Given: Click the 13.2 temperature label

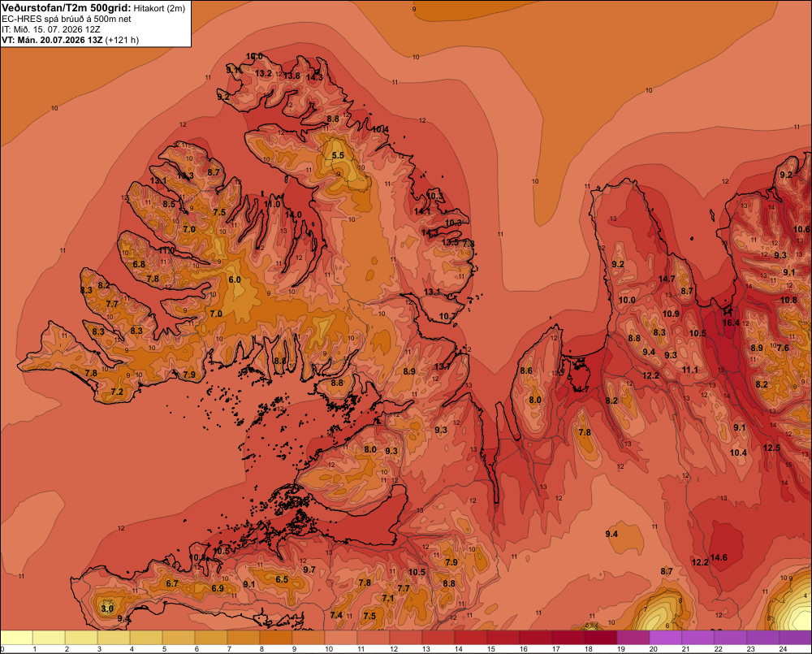Looking at the screenshot, I should 263,74.
